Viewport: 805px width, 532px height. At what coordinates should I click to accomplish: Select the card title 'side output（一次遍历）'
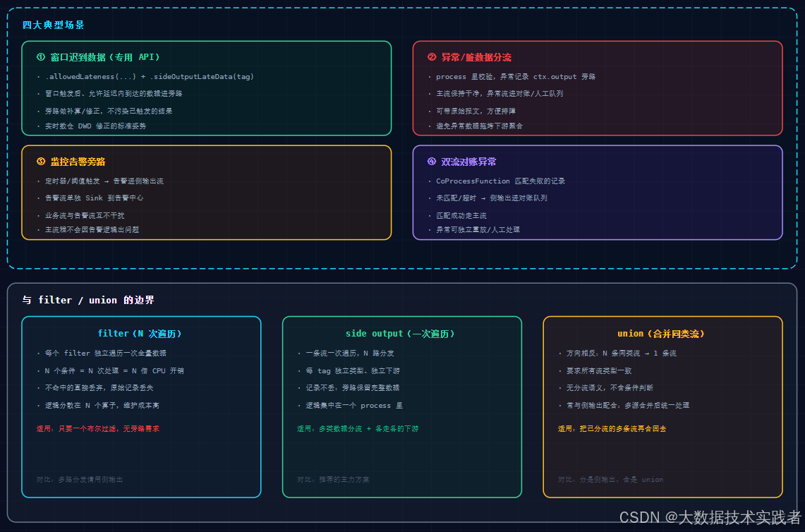click(x=400, y=334)
